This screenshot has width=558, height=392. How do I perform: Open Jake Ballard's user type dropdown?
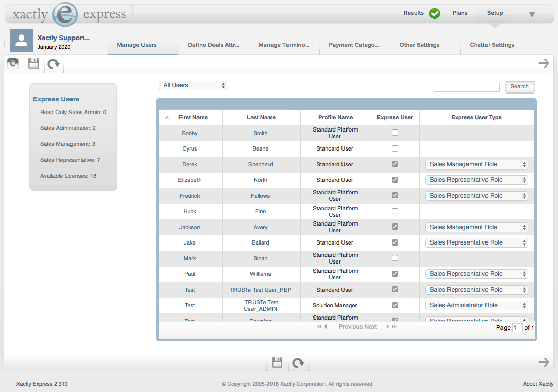(477, 242)
